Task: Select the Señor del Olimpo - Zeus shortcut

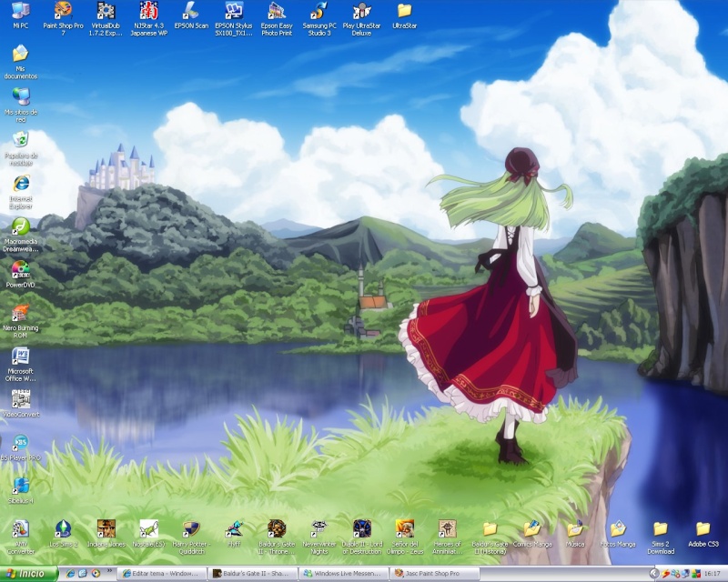Action: click(x=405, y=537)
